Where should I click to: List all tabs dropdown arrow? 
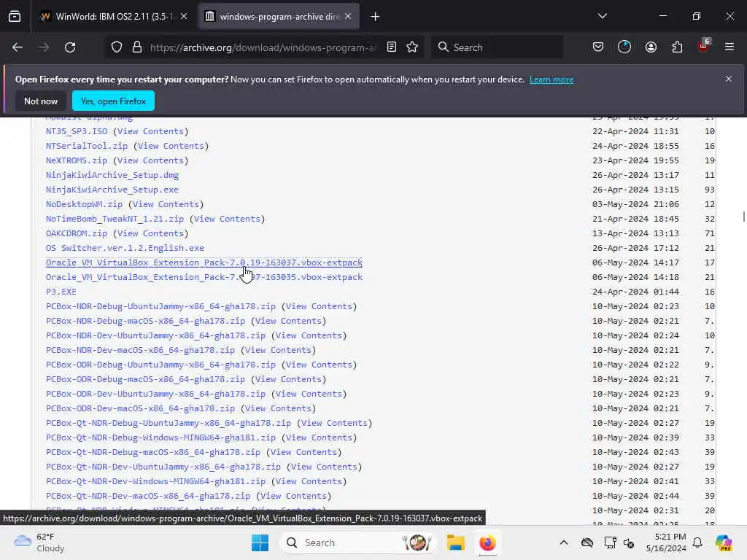click(x=603, y=17)
